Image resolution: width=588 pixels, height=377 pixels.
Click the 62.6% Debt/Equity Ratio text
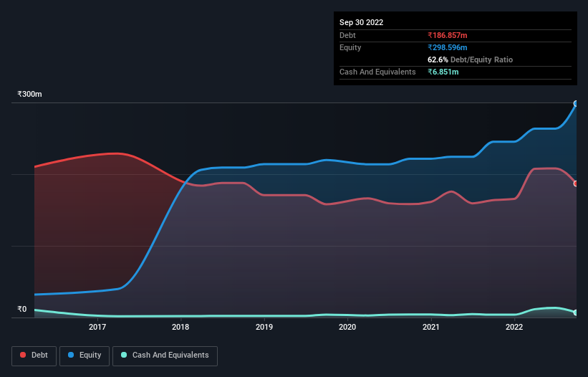point(471,59)
